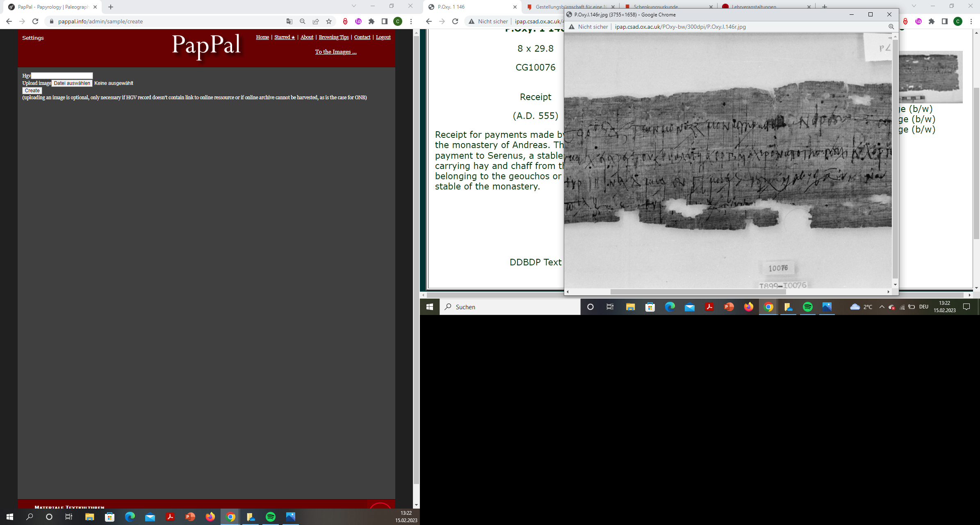Click the DDBDP Text link

pos(535,262)
